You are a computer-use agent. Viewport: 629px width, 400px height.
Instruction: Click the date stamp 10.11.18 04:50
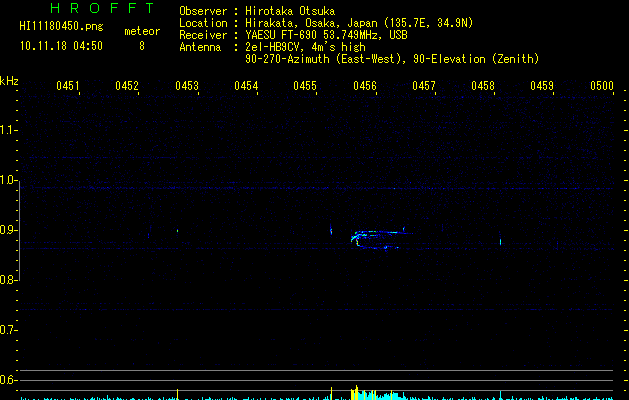point(61,46)
